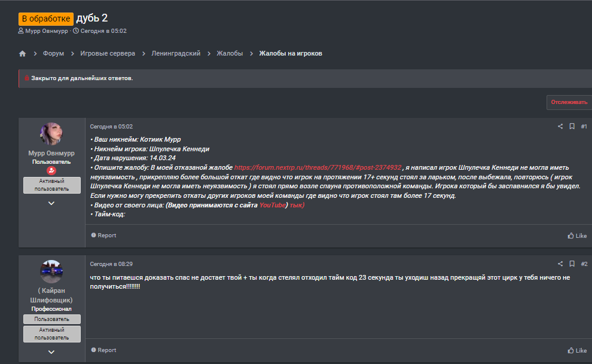This screenshot has height=364, width=592.
Task: Open the forum.nextrp.ru thread link
Action: 318,167
